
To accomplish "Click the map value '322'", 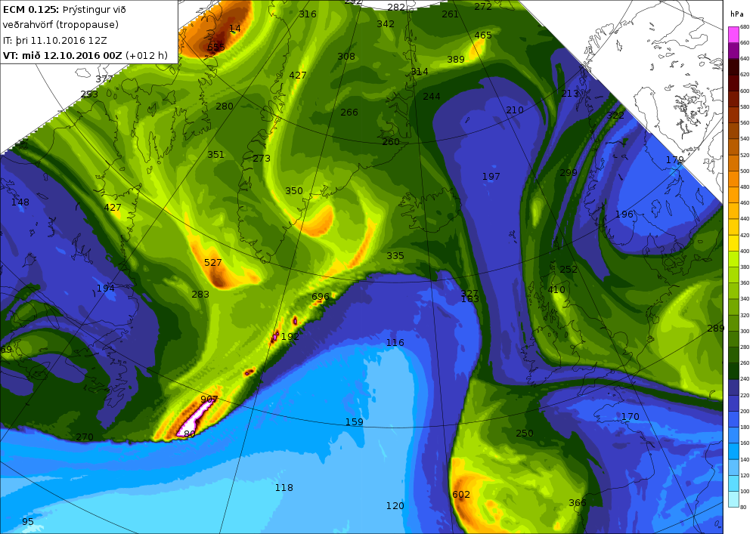I will pos(615,115).
